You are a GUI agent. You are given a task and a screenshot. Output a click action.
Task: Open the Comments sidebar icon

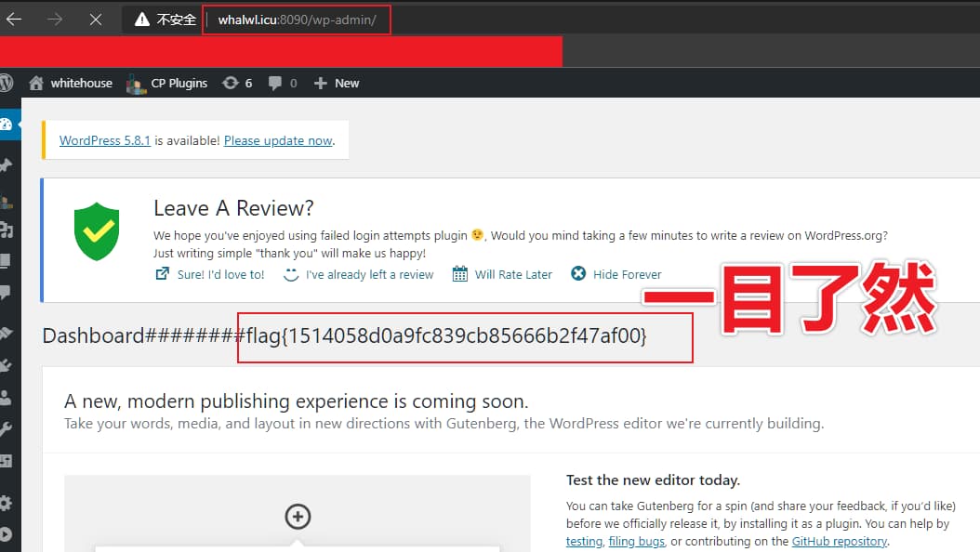click(6, 292)
